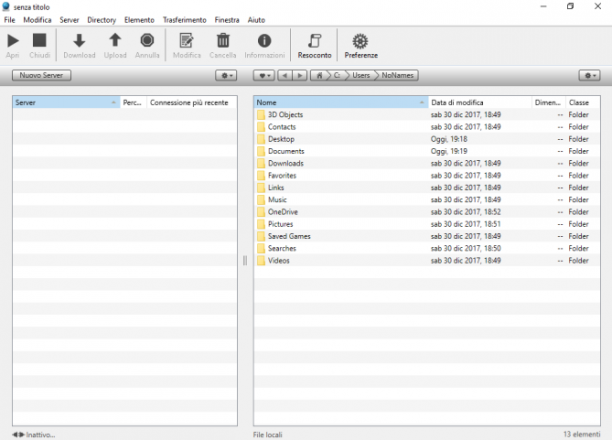
Task: Open the File menu
Action: click(9, 20)
